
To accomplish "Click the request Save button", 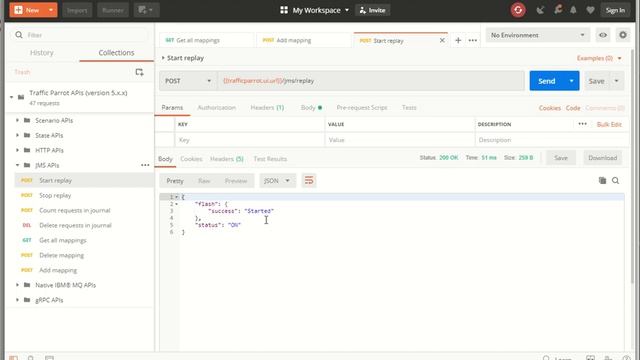I will tap(596, 81).
